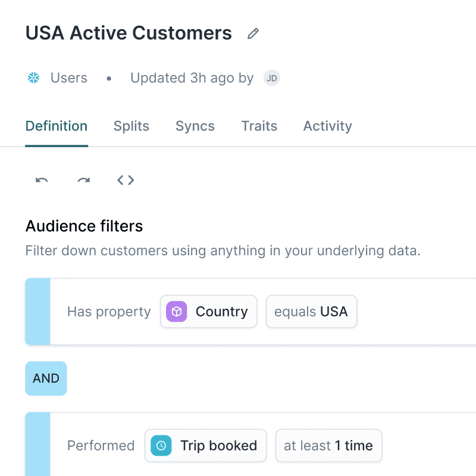Switch to the Splits tab

click(x=131, y=126)
